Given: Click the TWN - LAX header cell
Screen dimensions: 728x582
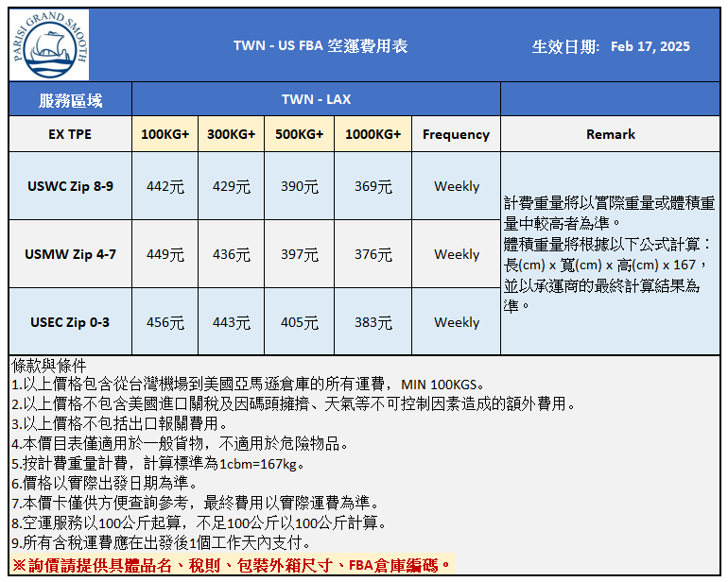Looking at the screenshot, I should click(316, 99).
